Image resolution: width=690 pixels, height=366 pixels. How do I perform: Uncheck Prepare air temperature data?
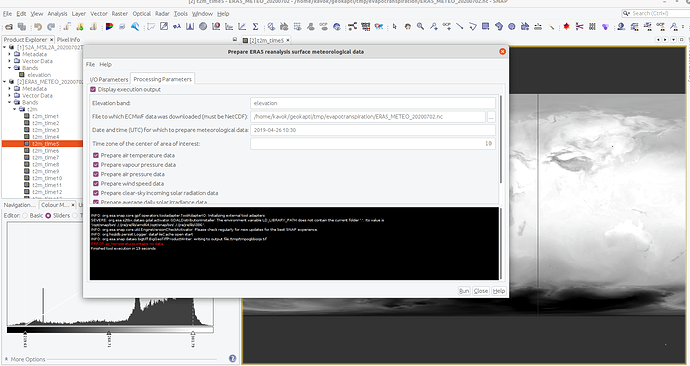(96, 155)
